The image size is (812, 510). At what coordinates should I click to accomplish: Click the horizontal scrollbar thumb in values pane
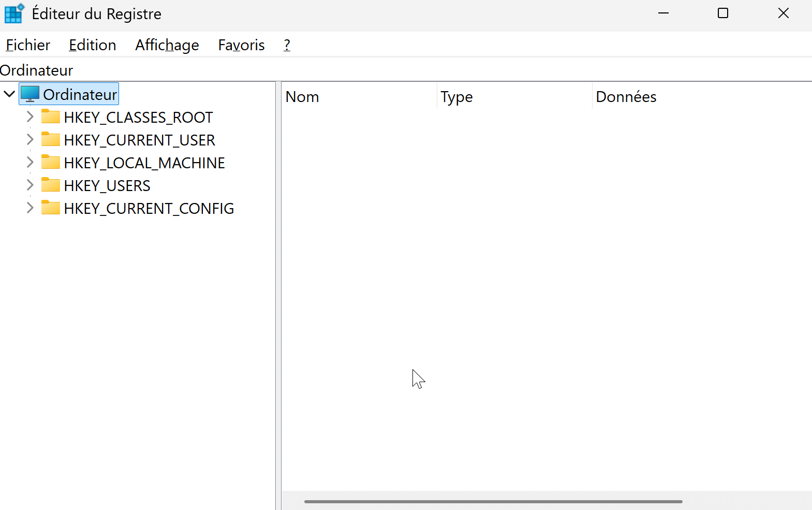tap(493, 501)
